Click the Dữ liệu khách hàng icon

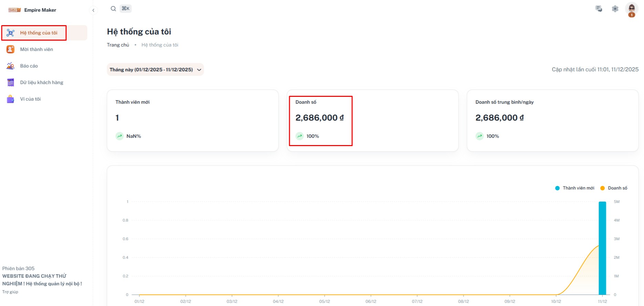coord(10,82)
